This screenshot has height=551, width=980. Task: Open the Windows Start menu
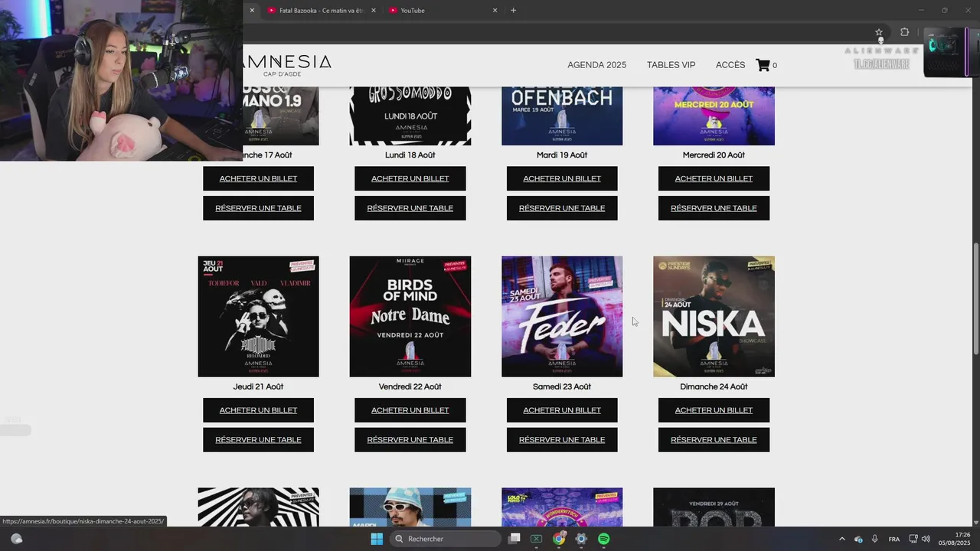(377, 539)
